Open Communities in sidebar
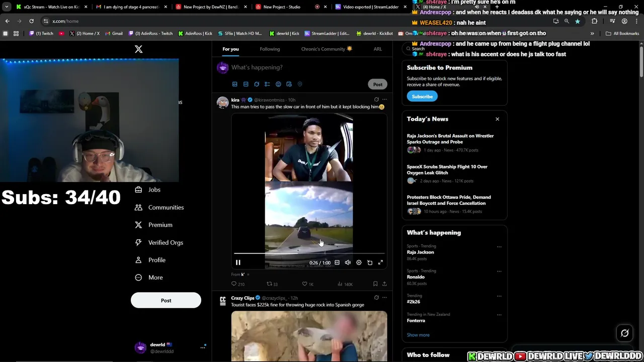This screenshot has height=362, width=644. pos(159,207)
